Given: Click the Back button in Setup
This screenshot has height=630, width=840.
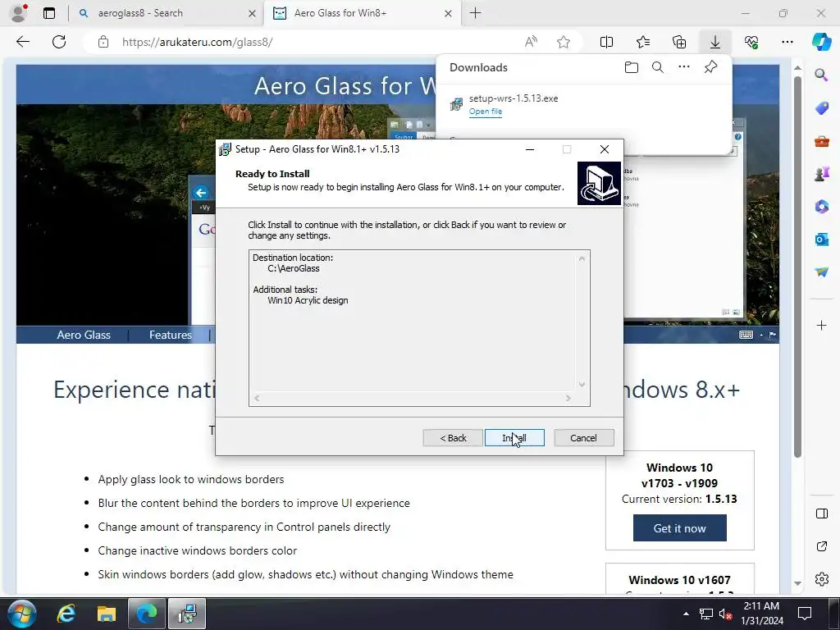Looking at the screenshot, I should tap(453, 438).
